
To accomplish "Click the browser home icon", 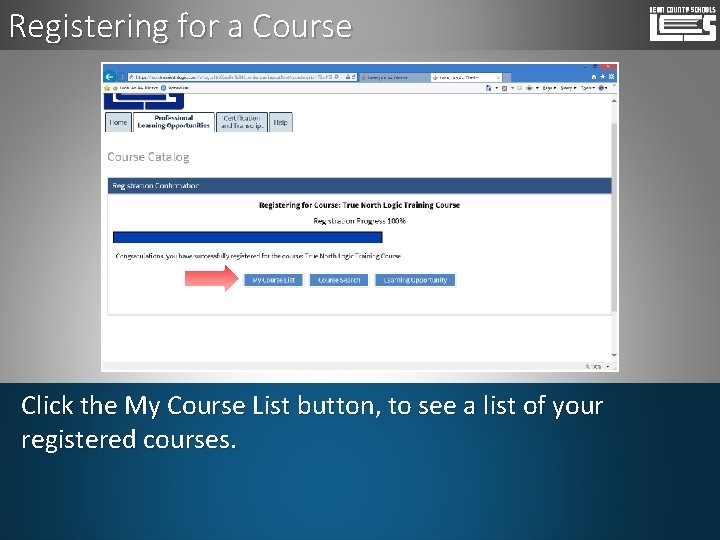I will (x=594, y=77).
